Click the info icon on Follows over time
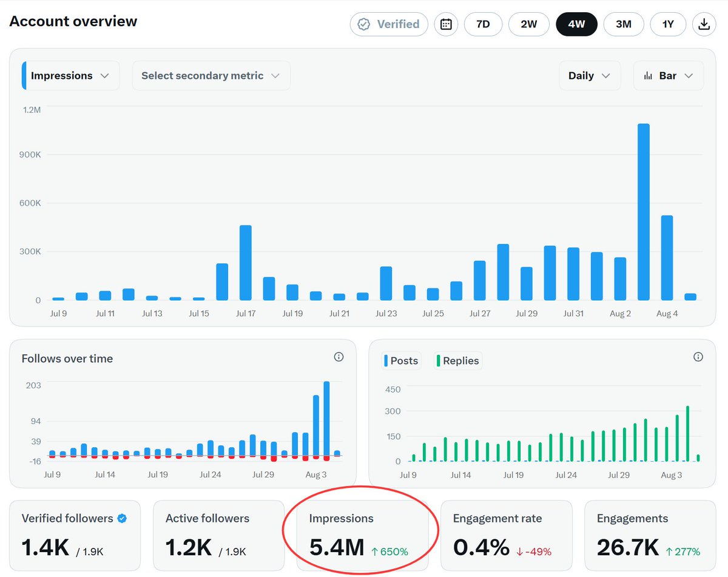This screenshot has height=577, width=728. pos(339,357)
